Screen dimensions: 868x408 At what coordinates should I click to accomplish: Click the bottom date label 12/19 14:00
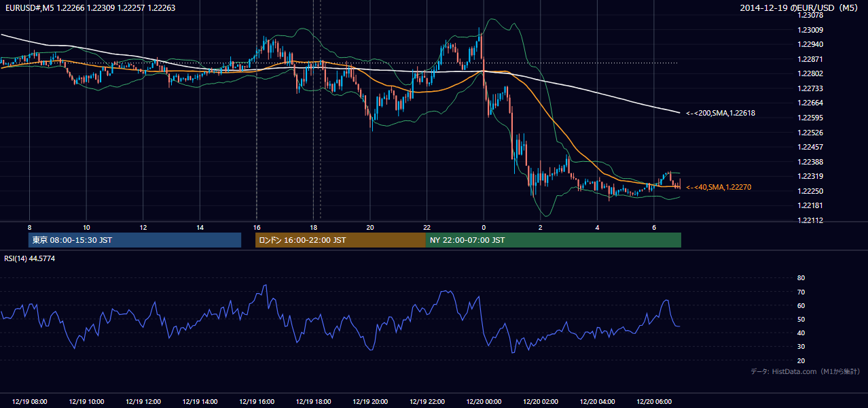point(200,402)
